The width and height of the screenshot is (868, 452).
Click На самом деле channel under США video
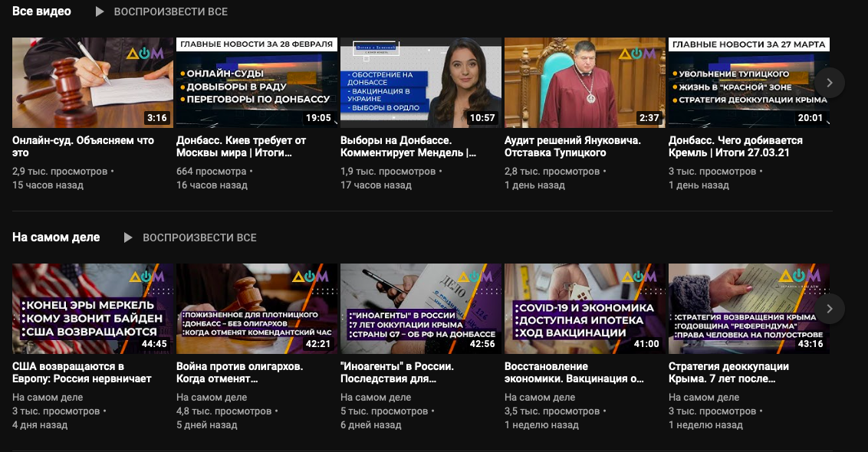(x=48, y=397)
